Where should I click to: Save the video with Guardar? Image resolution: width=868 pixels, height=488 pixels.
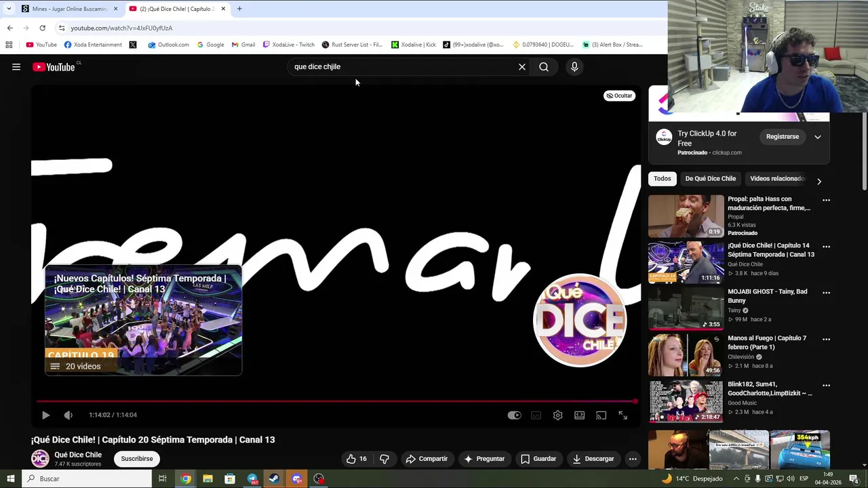coord(538,459)
